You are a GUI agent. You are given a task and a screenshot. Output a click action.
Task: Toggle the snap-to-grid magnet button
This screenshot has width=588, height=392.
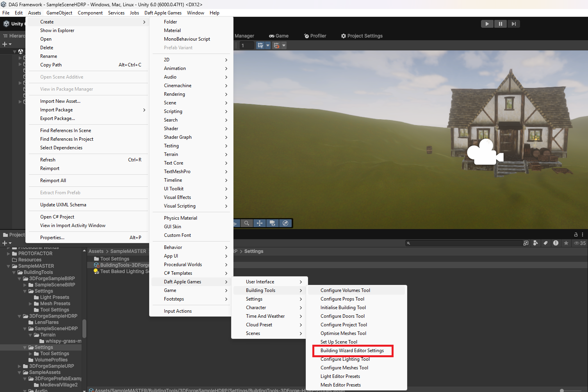276,45
